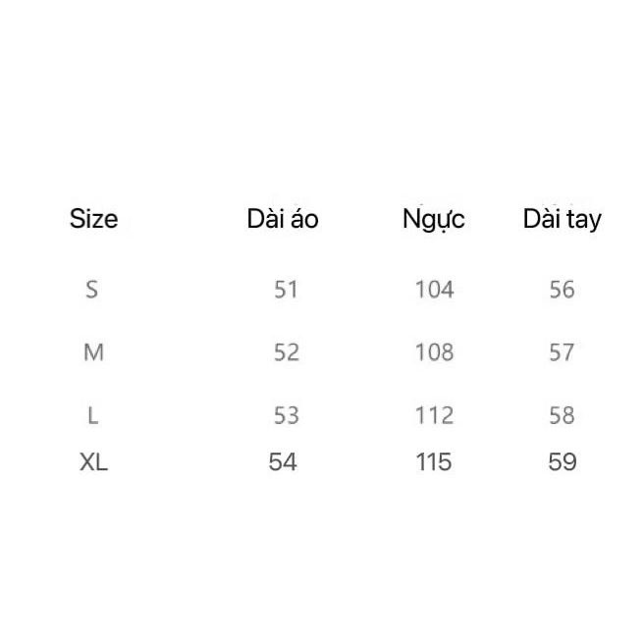Viewport: 644px width, 644px height.
Task: Click the Dài áo value 52
Action: [x=286, y=352]
